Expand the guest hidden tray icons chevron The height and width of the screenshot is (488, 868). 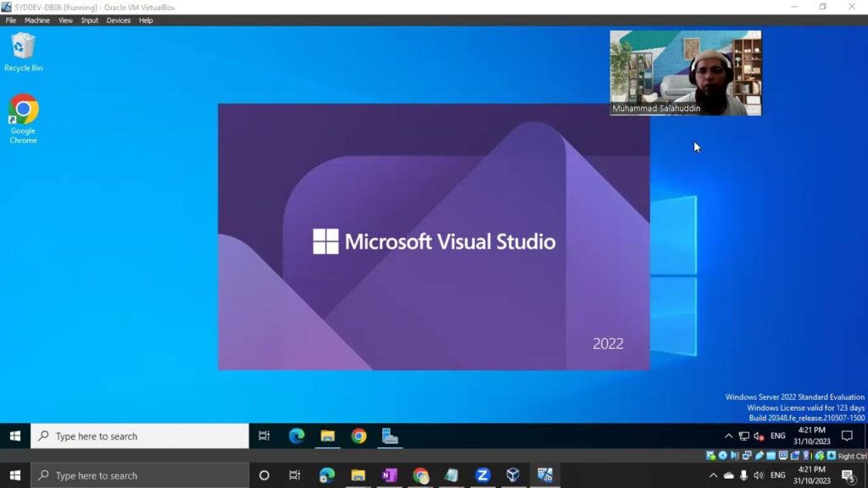[x=728, y=436]
